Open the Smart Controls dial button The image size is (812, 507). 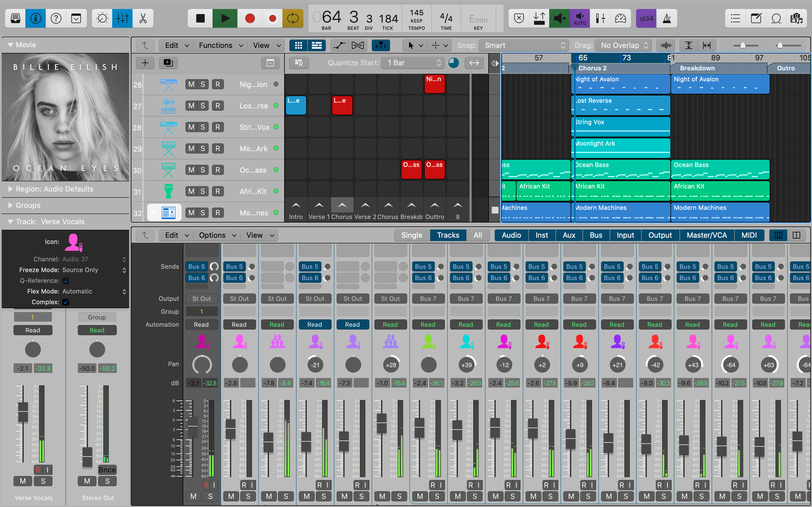pos(102,18)
